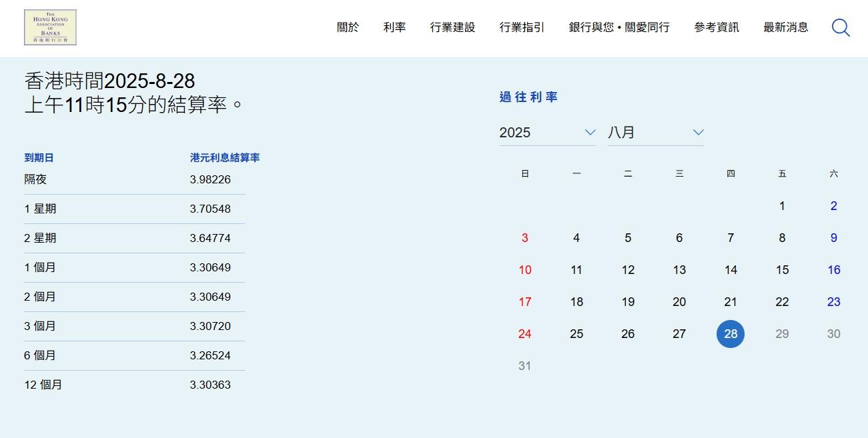This screenshot has width=868, height=438.
Task: Open the 2025 year dropdown
Action: point(547,133)
